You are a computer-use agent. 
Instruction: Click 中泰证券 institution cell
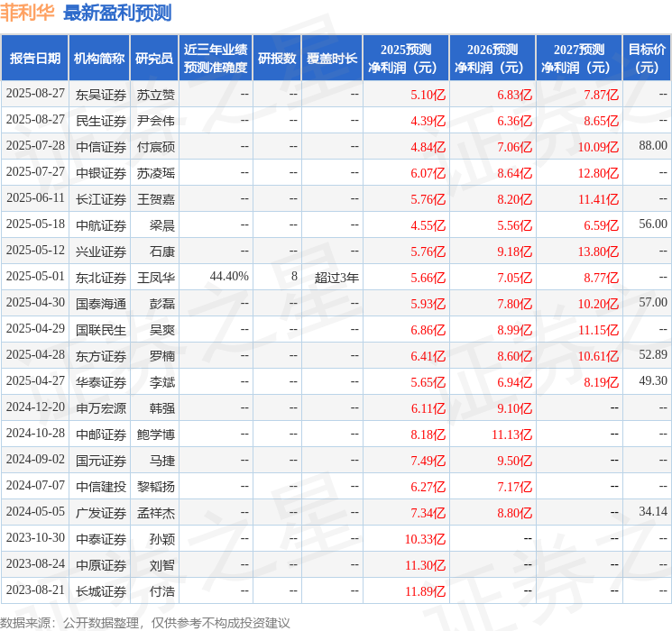(101, 539)
